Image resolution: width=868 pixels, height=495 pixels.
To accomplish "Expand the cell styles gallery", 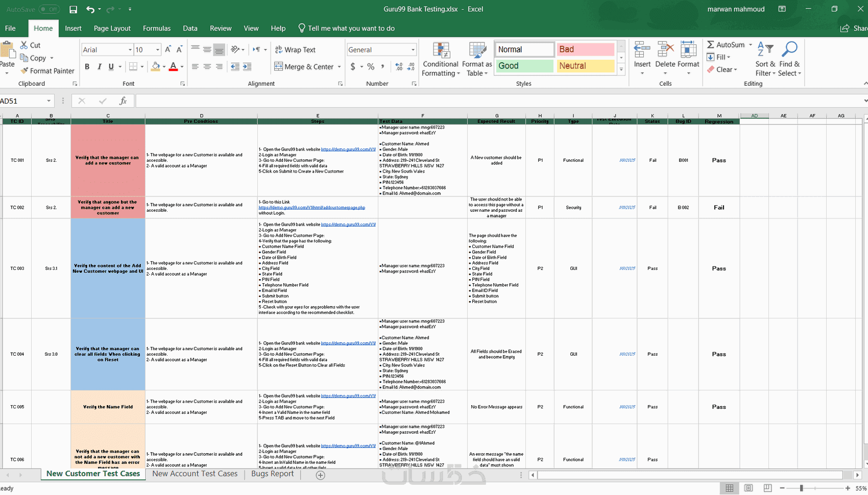I will (x=621, y=69).
